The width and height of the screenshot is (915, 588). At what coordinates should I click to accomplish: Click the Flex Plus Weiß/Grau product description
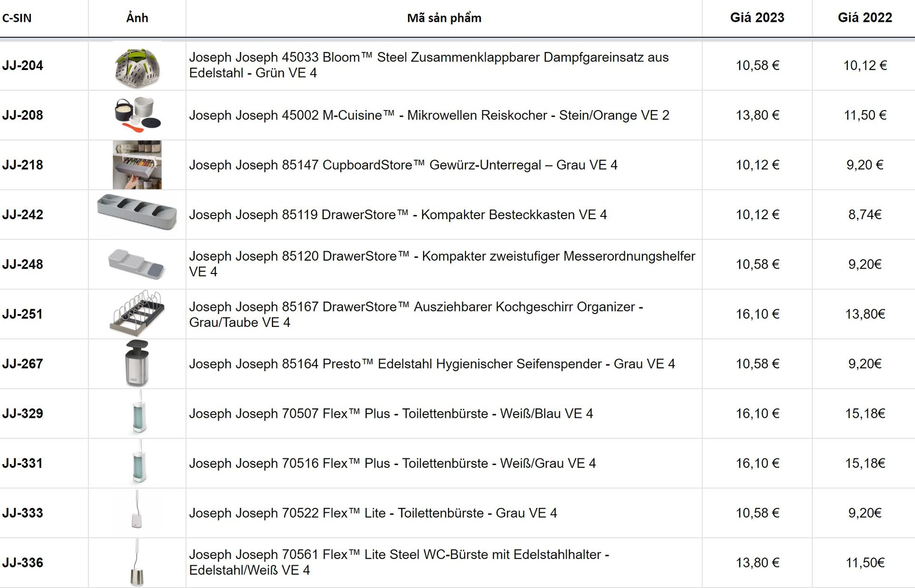[x=392, y=463]
